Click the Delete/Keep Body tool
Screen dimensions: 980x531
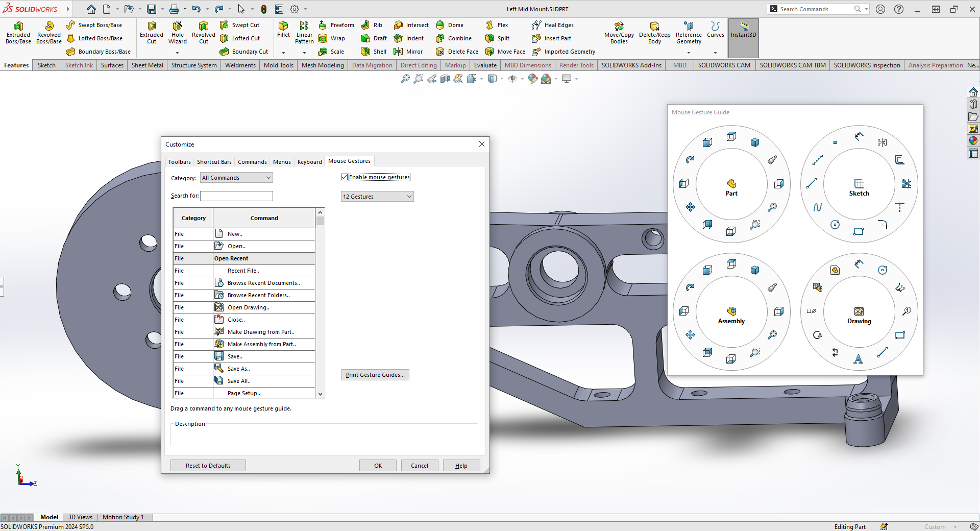coord(654,33)
